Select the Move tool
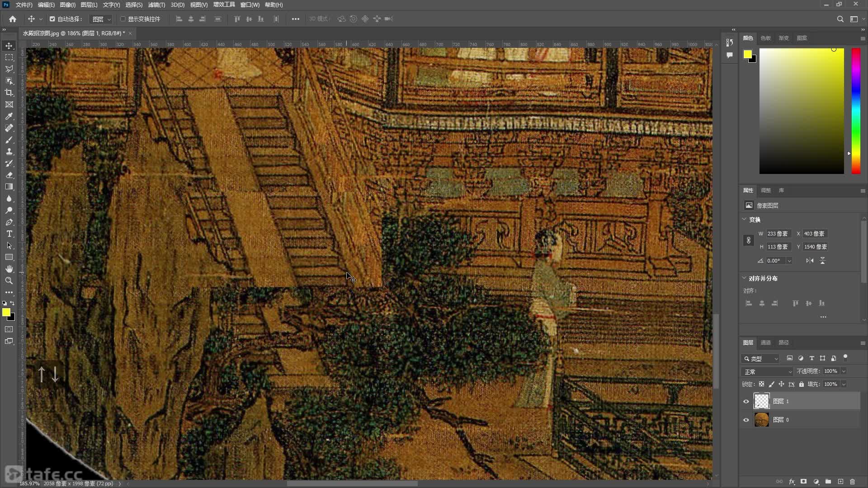The image size is (868, 488). pyautogui.click(x=9, y=46)
